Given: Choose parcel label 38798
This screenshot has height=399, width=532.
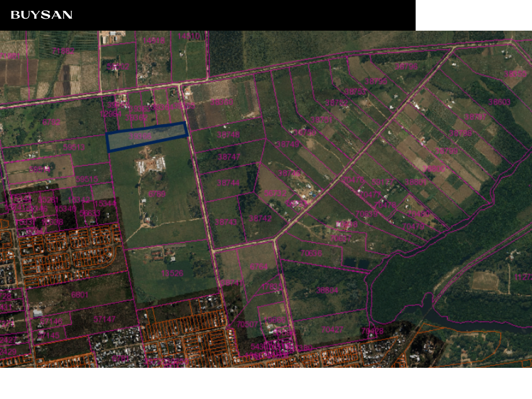Looking at the screenshot, I should (x=460, y=133).
